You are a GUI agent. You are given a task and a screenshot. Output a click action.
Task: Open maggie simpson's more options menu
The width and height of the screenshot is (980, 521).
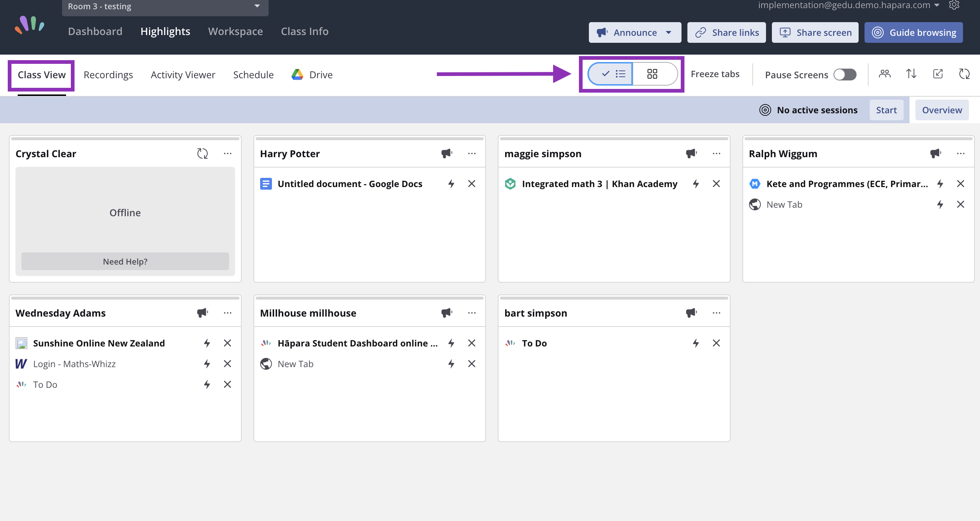tap(716, 154)
